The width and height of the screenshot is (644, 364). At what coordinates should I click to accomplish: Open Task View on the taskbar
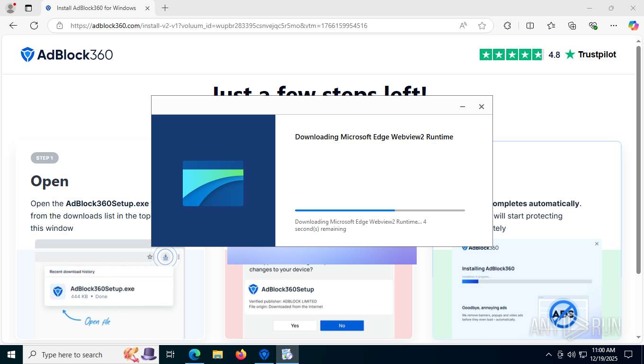[171, 355]
